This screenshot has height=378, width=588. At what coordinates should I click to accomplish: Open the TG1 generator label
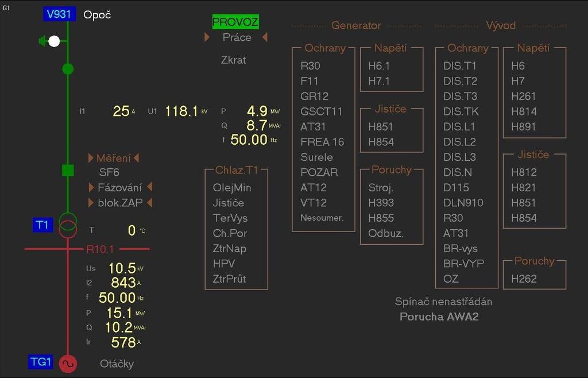pos(41,362)
